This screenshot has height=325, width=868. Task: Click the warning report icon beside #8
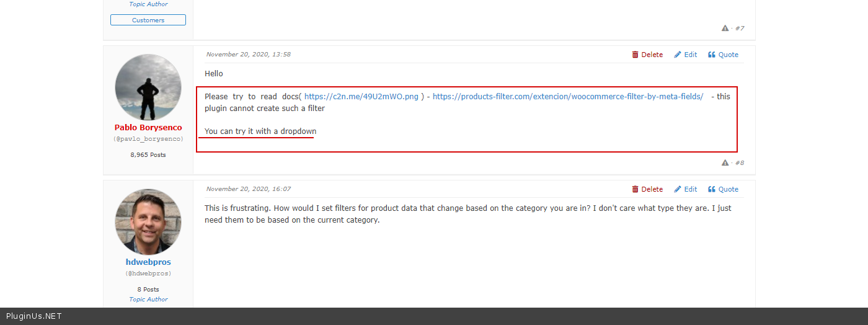(x=725, y=163)
